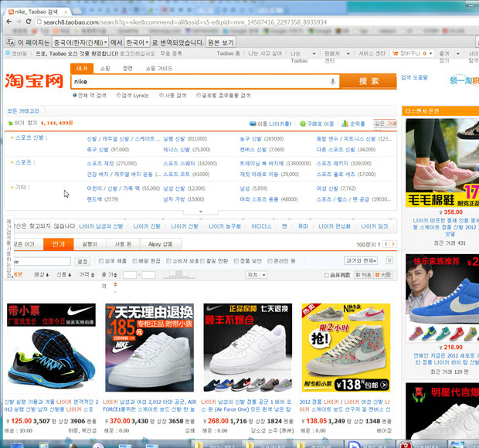Expand 판매자 센터 dropdown

tap(348, 54)
